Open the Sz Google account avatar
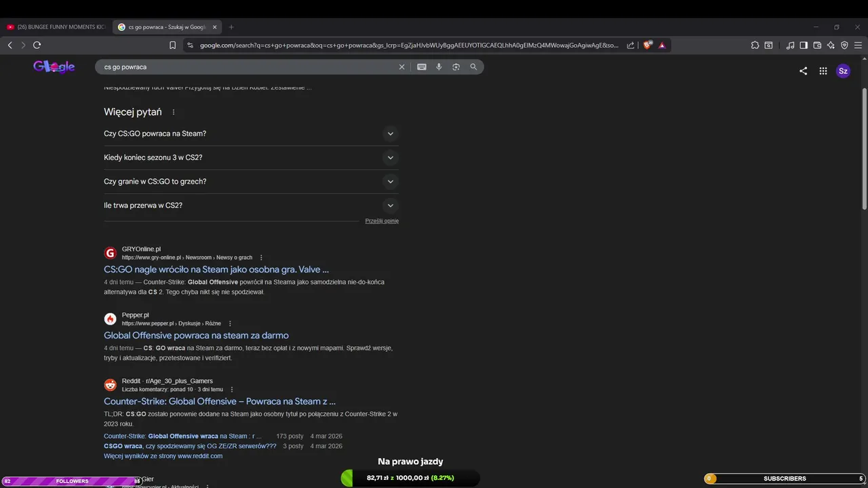This screenshot has height=488, width=868. pos(843,71)
